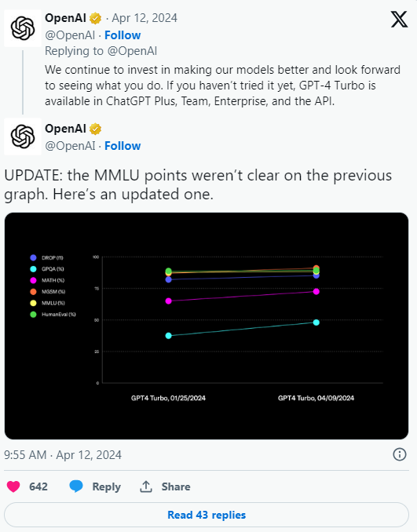Click the Share text label
417x532 pixels.
pos(176,486)
